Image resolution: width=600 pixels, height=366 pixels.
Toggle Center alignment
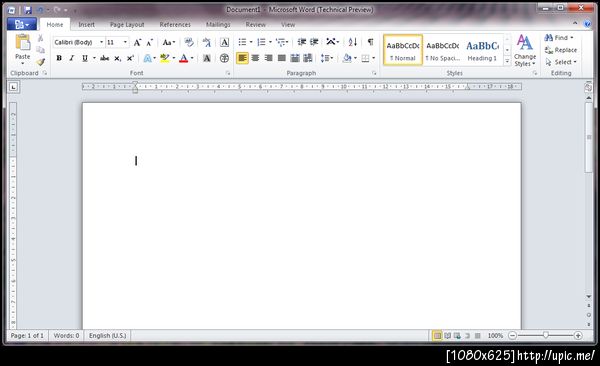(255, 58)
